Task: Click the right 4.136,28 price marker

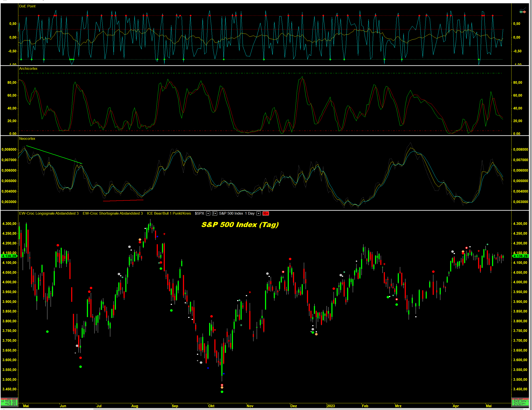Action: click(x=520, y=256)
